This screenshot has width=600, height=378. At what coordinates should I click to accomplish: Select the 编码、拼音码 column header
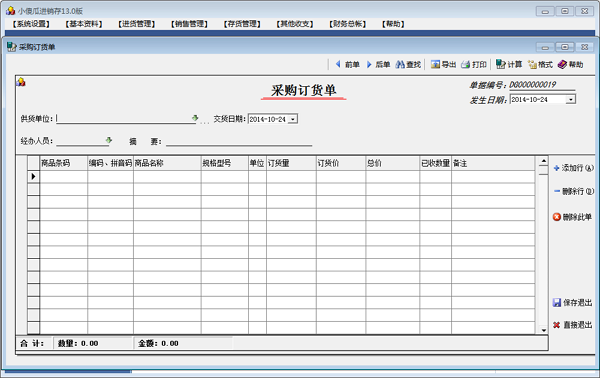110,163
